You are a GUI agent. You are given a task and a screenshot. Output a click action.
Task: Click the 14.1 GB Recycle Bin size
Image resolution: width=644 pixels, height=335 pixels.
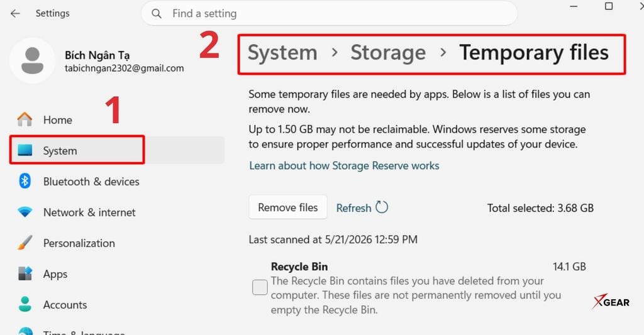coord(569,266)
